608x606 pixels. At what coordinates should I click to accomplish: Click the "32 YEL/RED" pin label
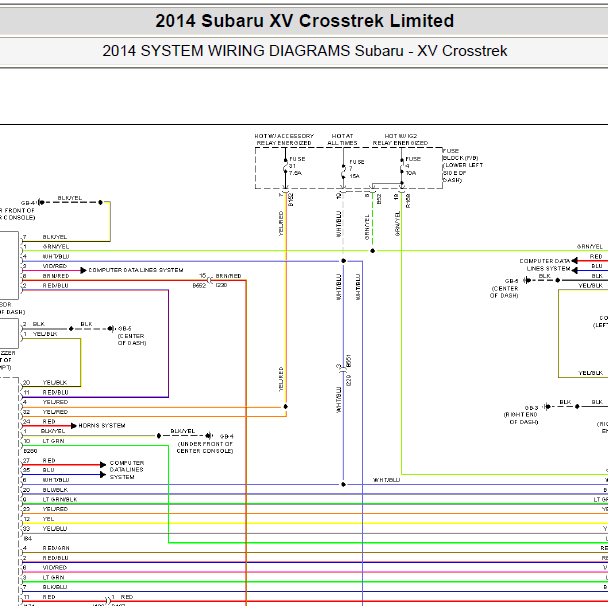(45, 412)
